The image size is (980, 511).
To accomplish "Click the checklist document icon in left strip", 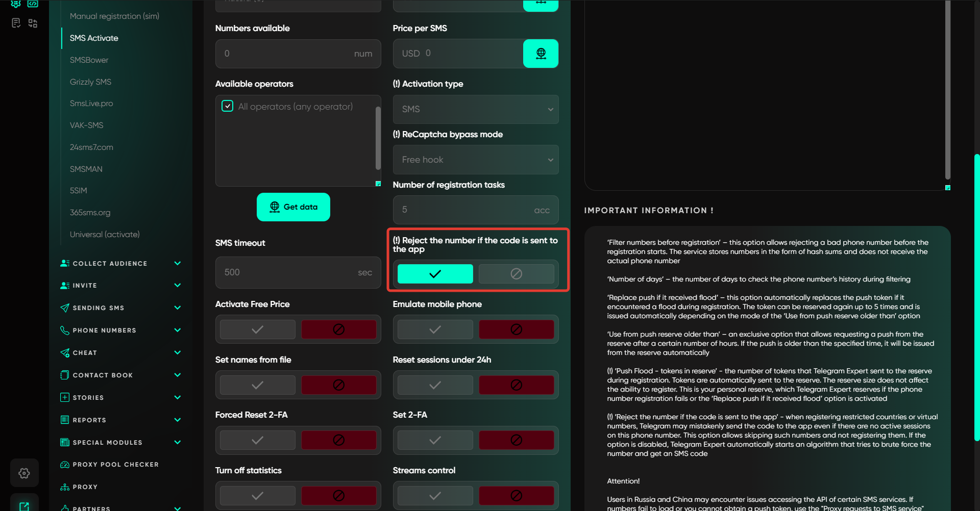I will (x=16, y=23).
